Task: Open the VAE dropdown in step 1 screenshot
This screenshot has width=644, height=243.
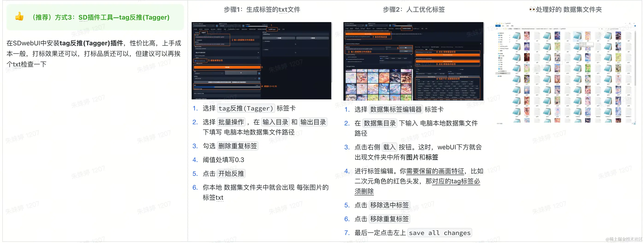Action: coord(230,26)
